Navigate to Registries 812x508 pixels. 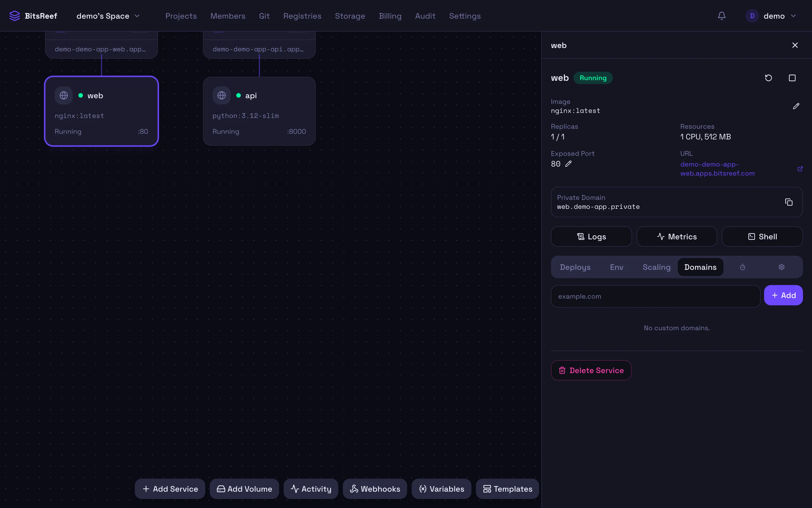tap(302, 16)
